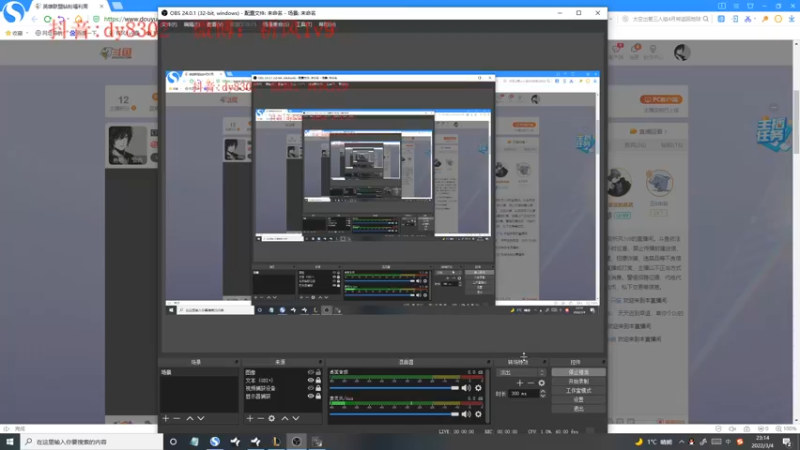Remove scene transition with minus icon
Viewport: 800px width, 450px height.
click(531, 383)
